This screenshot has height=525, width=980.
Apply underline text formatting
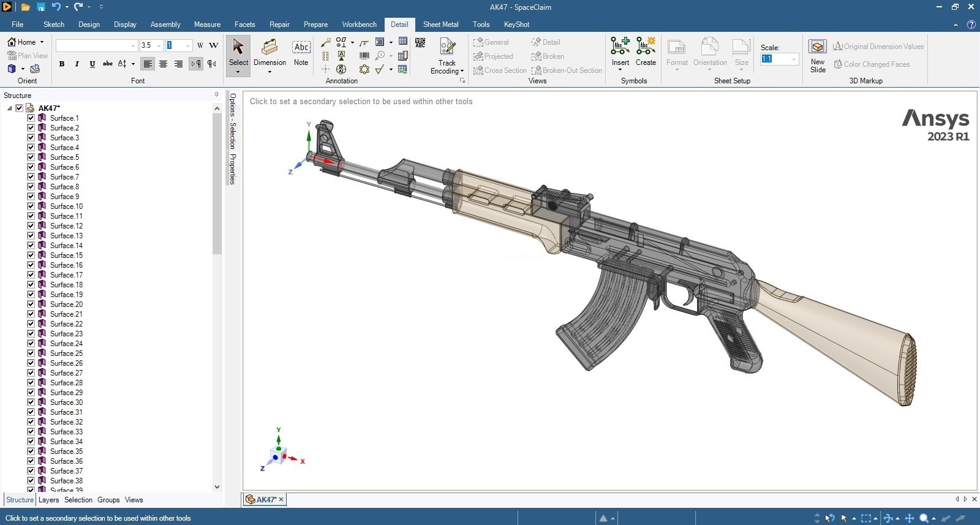tap(92, 64)
